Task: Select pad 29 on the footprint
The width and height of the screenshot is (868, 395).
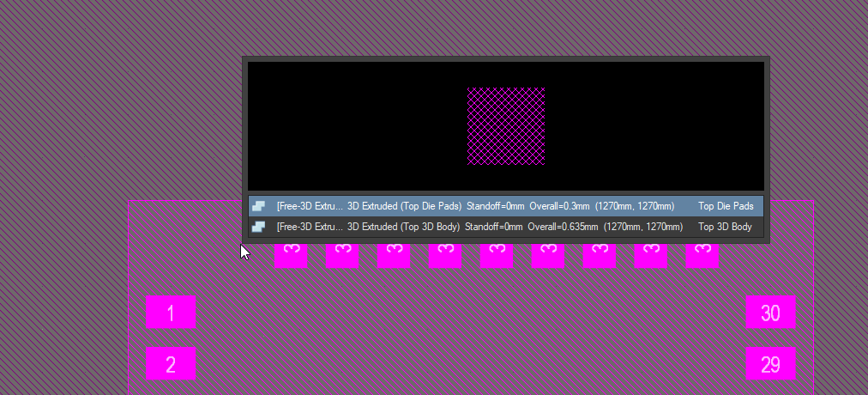Action: [x=770, y=363]
